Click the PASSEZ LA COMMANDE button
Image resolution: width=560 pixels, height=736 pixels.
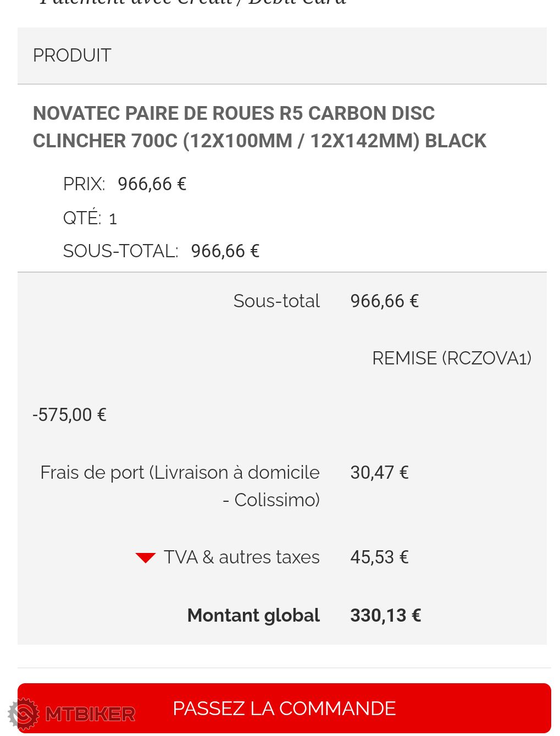284,708
